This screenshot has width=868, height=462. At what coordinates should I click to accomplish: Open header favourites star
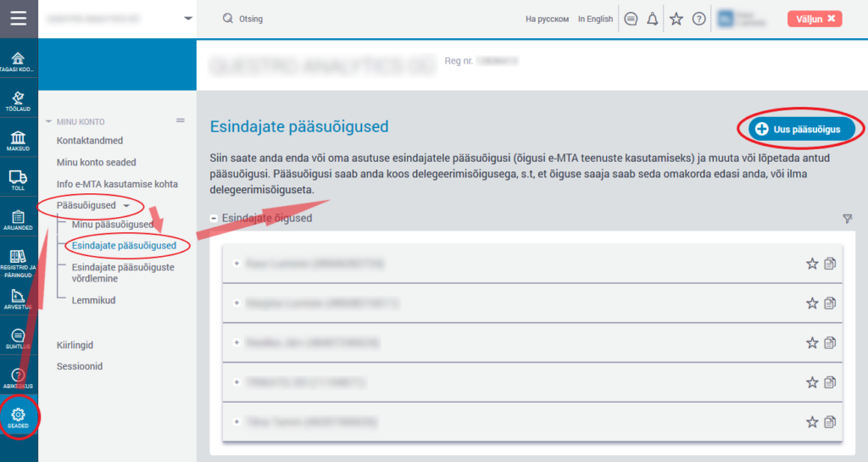click(676, 19)
